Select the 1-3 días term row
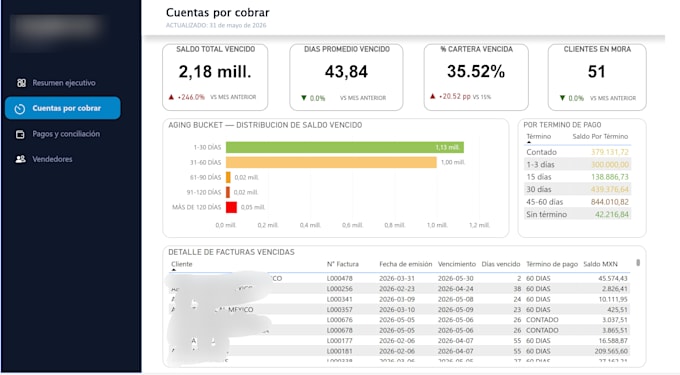Image resolution: width=680 pixels, height=375 pixels. point(577,165)
